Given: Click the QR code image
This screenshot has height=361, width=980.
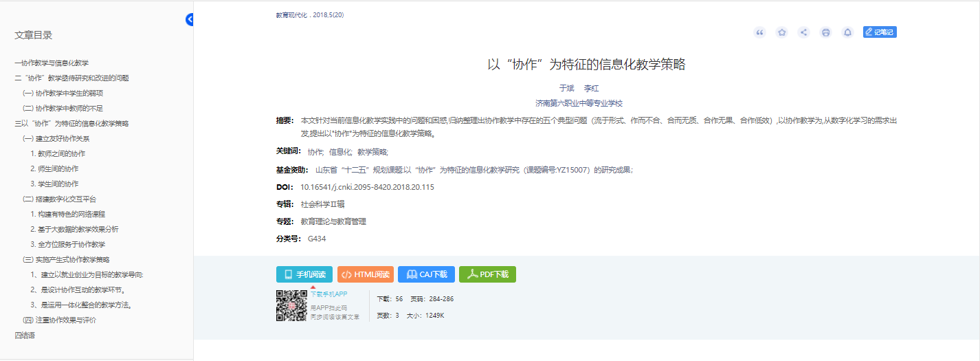Looking at the screenshot, I should click(291, 306).
